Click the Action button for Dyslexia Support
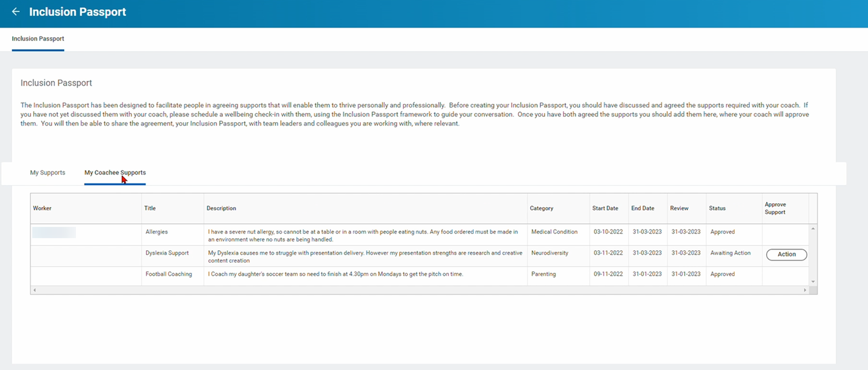The width and height of the screenshot is (868, 370). tap(786, 254)
